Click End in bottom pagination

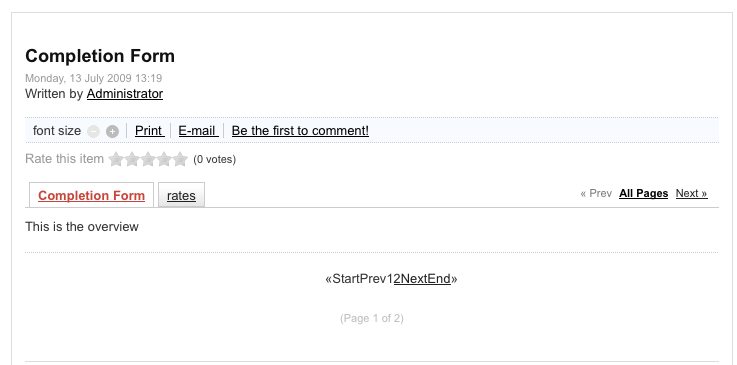coord(439,279)
